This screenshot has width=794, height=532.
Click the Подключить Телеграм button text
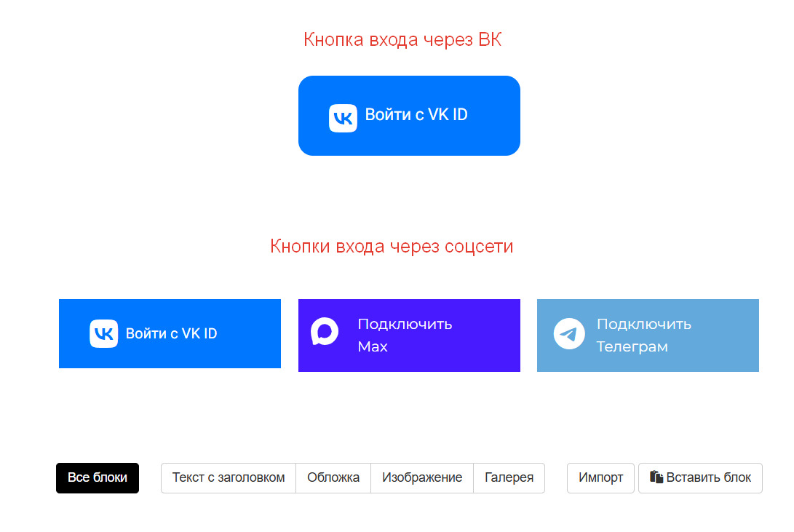tap(643, 335)
